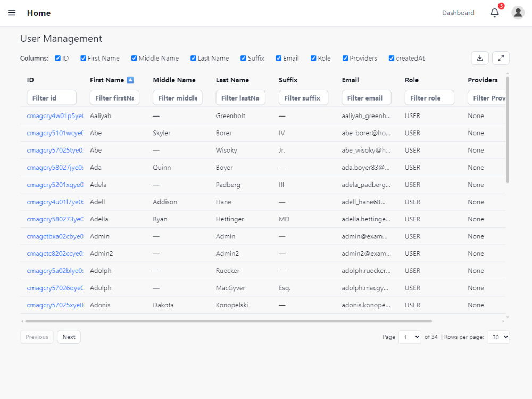Viewport: 532px width, 399px height.
Task: Click the Esq. suffix cell
Action: pos(285,288)
